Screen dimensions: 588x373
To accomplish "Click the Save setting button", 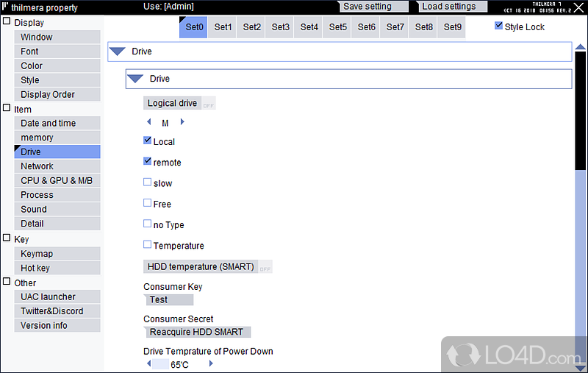I will 373,7.
